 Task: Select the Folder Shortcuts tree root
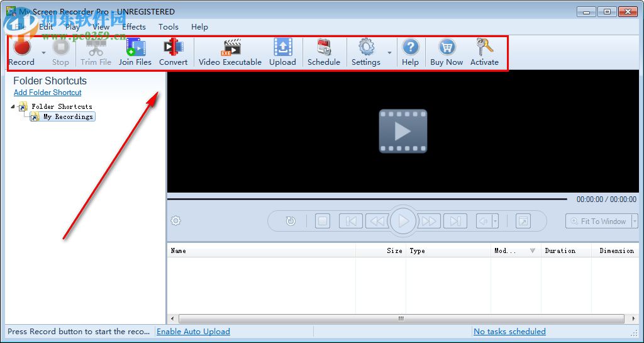tap(62, 106)
